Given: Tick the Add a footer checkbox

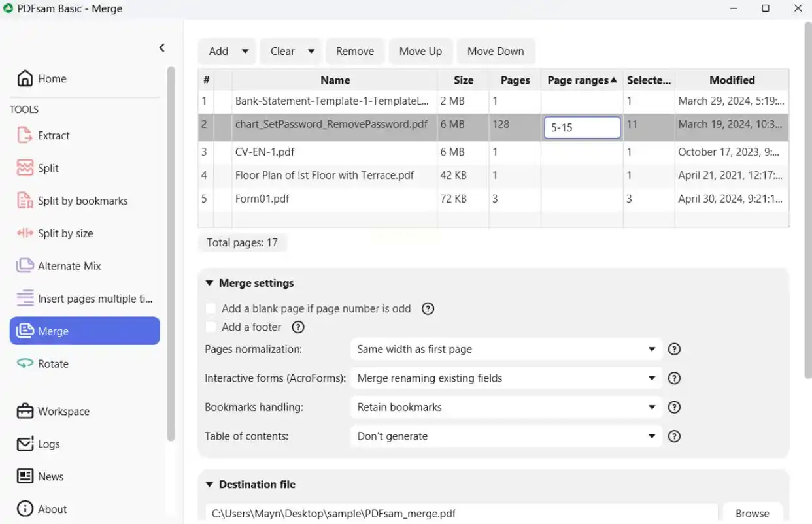Looking at the screenshot, I should tap(211, 327).
